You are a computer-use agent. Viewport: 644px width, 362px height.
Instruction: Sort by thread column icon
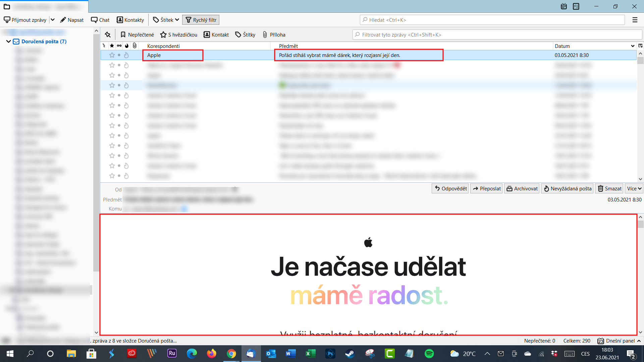pos(104,46)
